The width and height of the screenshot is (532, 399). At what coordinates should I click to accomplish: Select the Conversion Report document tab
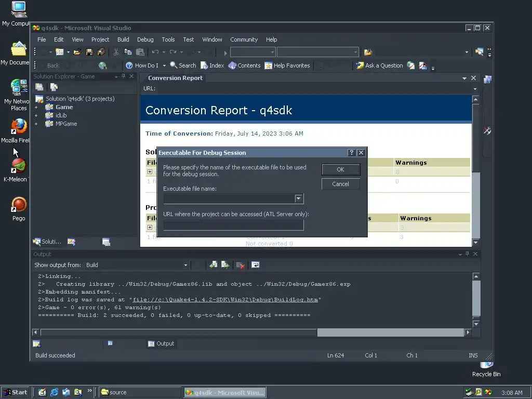pyautogui.click(x=175, y=78)
